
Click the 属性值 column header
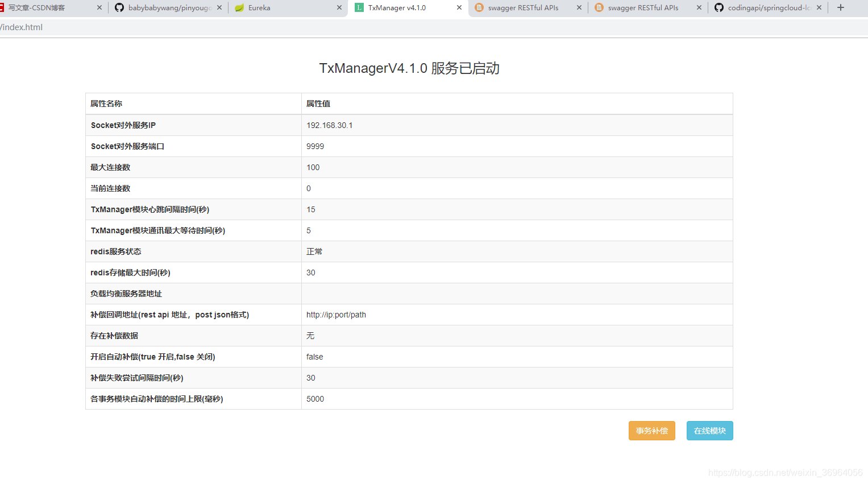click(318, 104)
